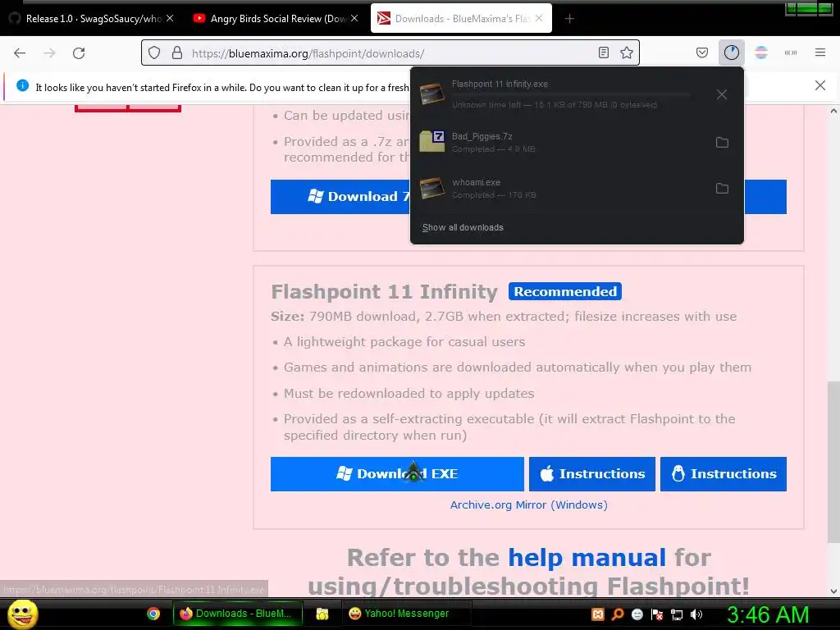
Task: Open the whoami.exe download entry
Action: coord(560,189)
